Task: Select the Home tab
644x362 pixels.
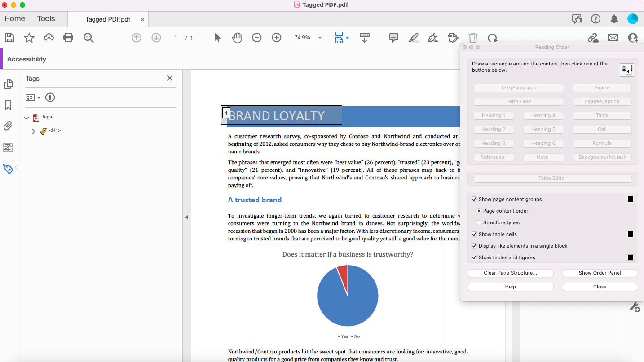Action: [x=14, y=18]
